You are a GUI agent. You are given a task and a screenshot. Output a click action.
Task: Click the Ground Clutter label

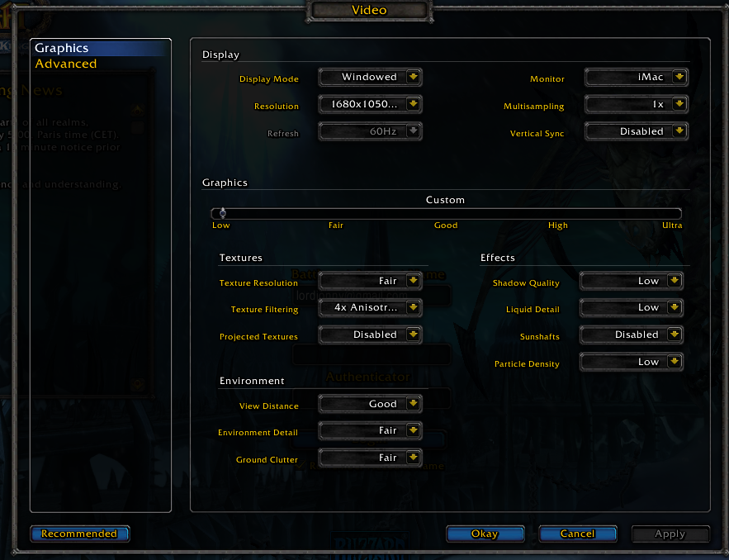click(267, 459)
